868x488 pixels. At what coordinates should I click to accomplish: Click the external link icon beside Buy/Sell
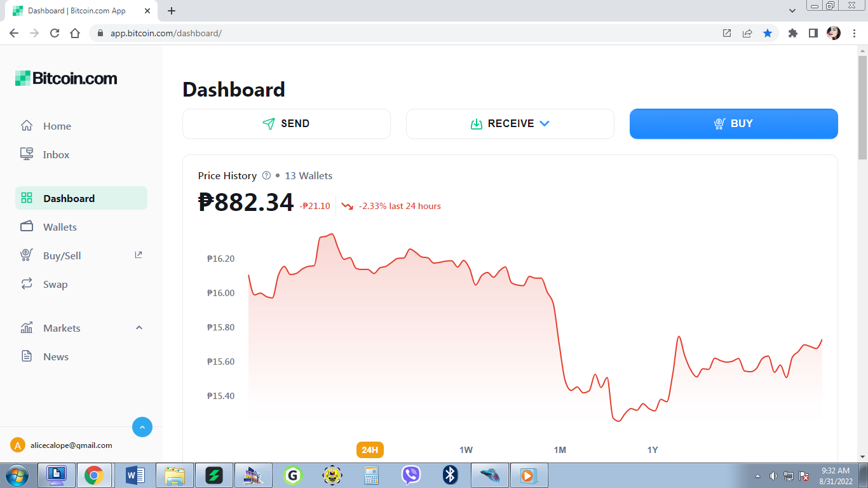tap(139, 255)
